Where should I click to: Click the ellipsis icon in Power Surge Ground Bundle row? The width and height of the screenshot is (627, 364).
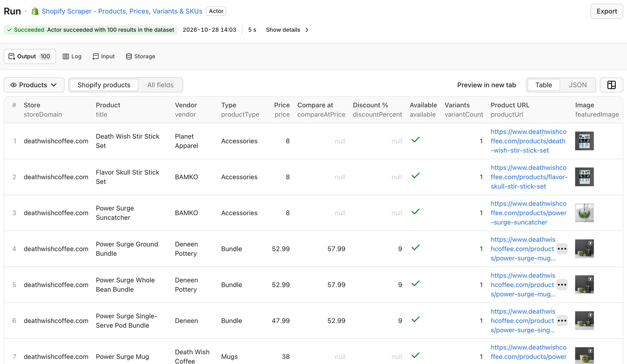tap(562, 249)
